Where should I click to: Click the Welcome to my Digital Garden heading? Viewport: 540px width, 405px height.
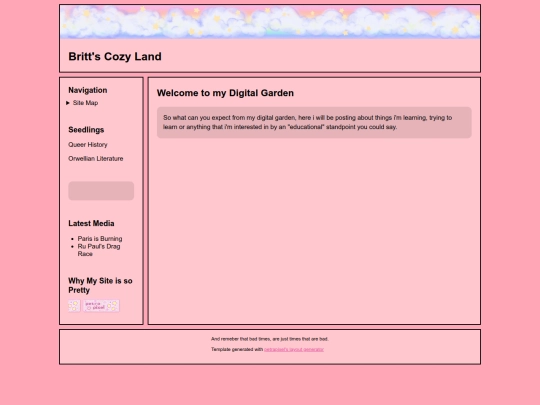pos(225,93)
